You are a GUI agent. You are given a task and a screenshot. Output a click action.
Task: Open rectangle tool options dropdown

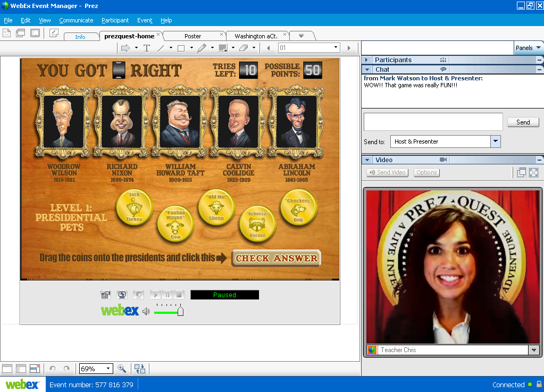[191, 48]
